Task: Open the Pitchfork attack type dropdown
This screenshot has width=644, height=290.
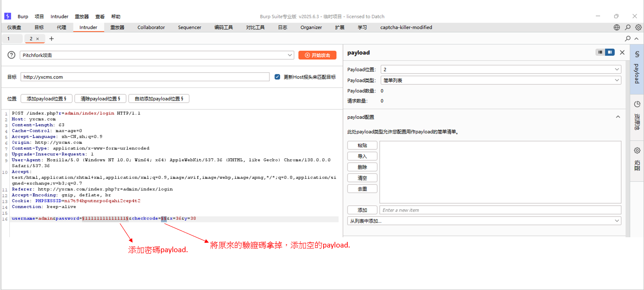Action: tap(157, 55)
